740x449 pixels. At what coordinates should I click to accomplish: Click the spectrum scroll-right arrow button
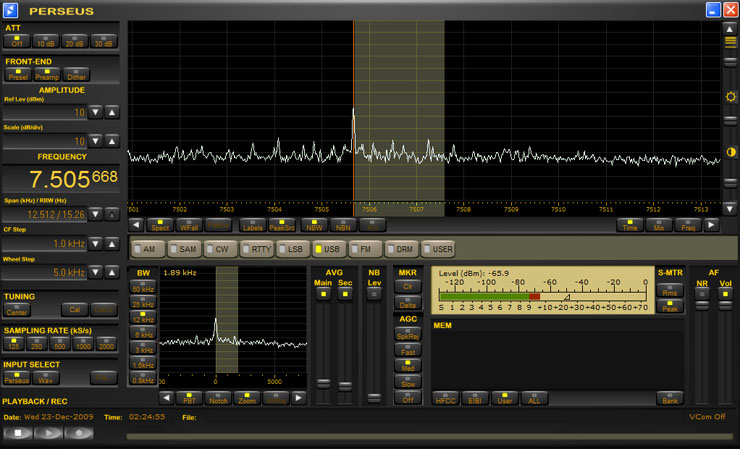(711, 225)
